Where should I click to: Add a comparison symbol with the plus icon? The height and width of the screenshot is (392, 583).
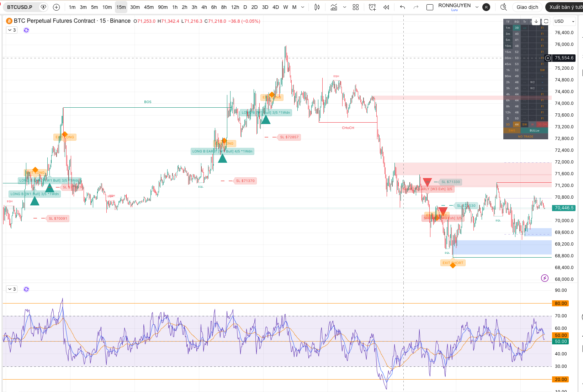tap(56, 7)
